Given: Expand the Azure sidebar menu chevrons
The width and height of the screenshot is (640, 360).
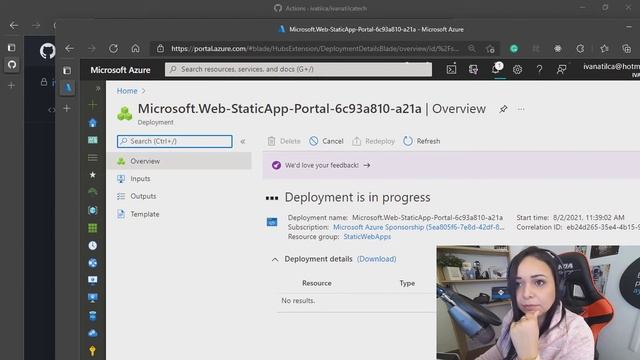Looking at the screenshot, I should point(98,88).
